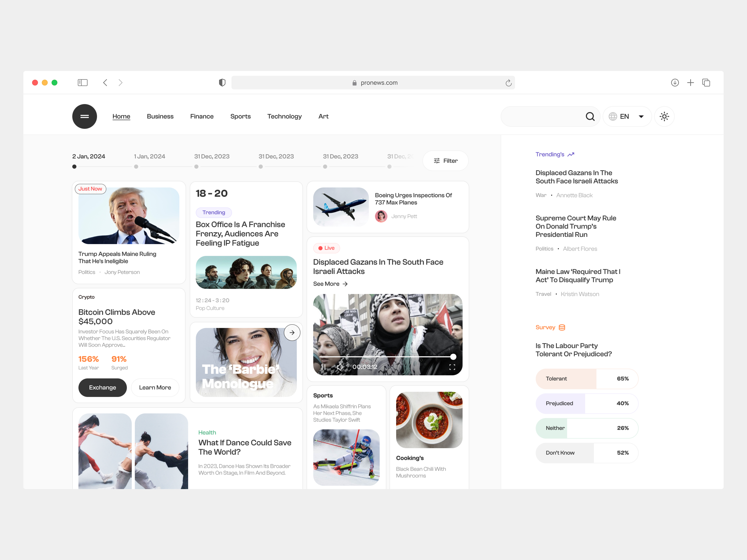The image size is (747, 560).
Task: Mute the live video audio
Action: (340, 367)
